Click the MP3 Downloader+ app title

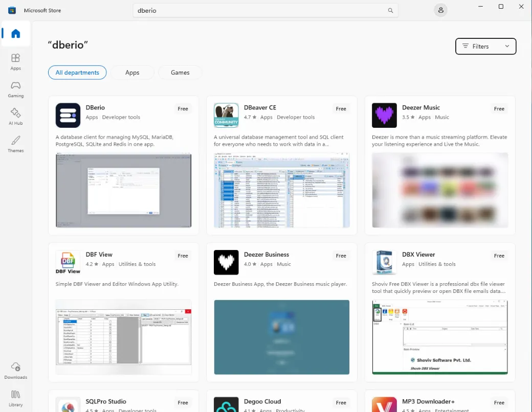[x=428, y=401]
